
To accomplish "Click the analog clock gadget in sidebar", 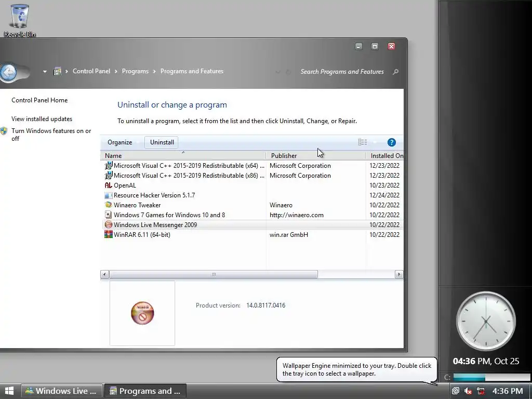I will (x=486, y=321).
